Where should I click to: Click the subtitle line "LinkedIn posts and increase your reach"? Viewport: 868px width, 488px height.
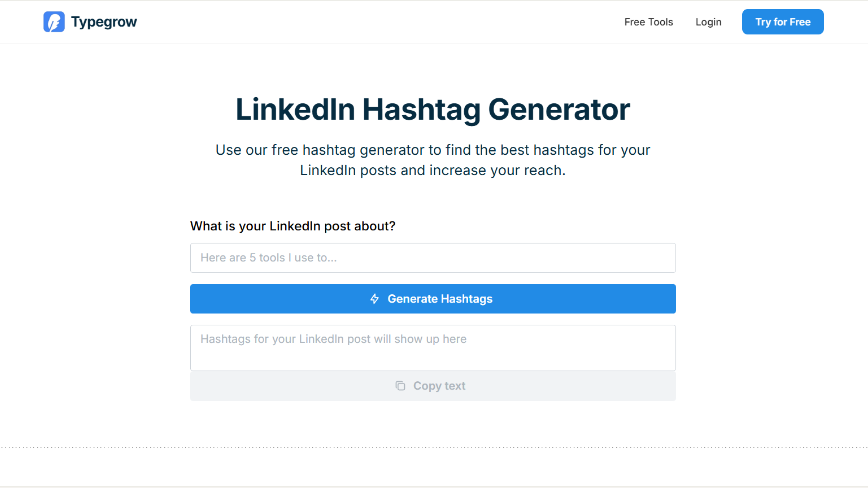click(x=433, y=170)
